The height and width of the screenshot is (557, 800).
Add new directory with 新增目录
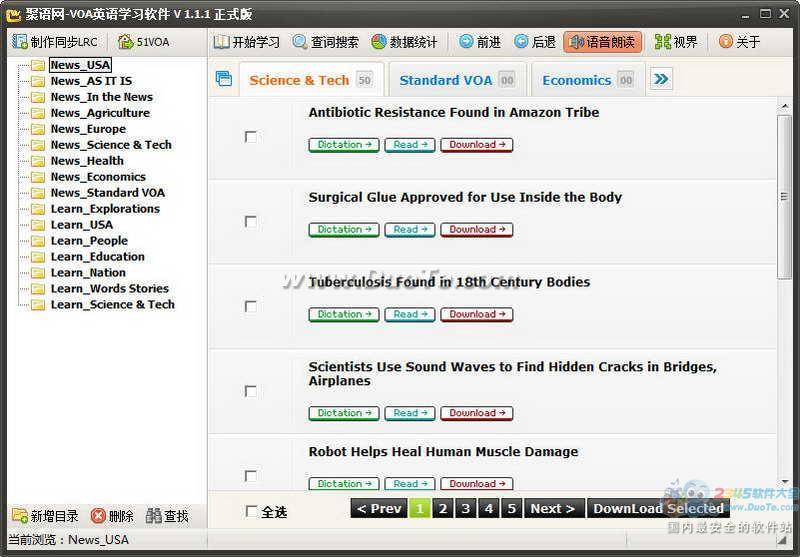[45, 516]
